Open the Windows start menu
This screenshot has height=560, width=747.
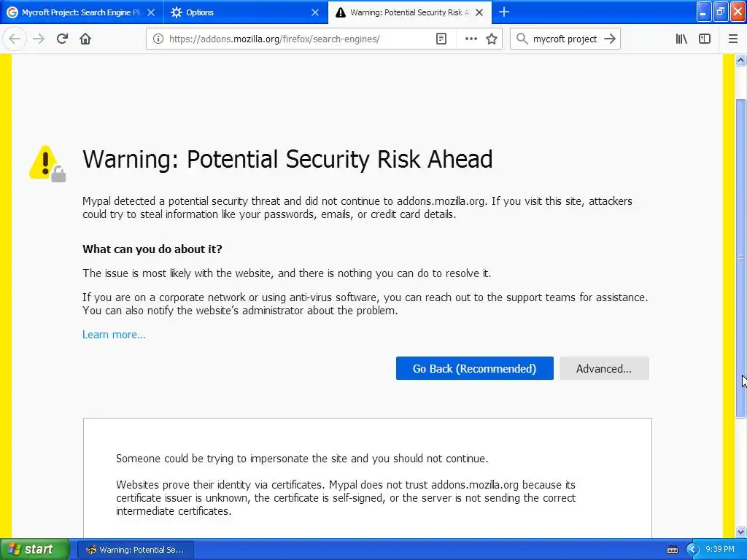[x=34, y=549]
